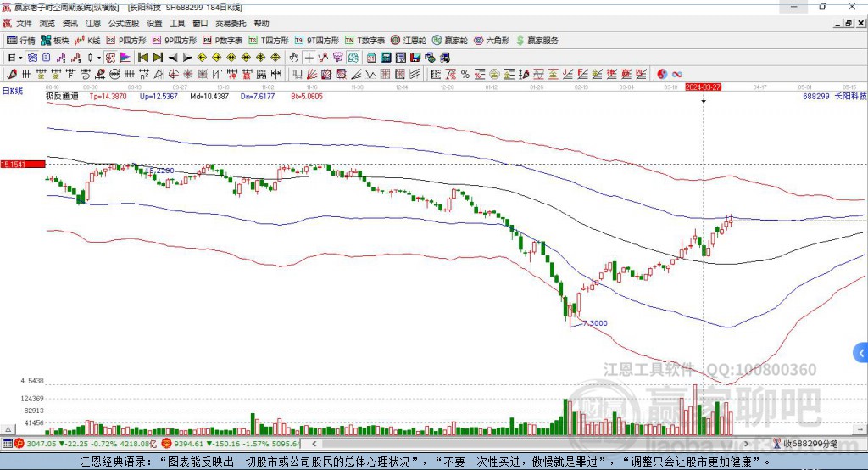Click the floppy disk save icon
868x470 pixels.
(x=415, y=58)
